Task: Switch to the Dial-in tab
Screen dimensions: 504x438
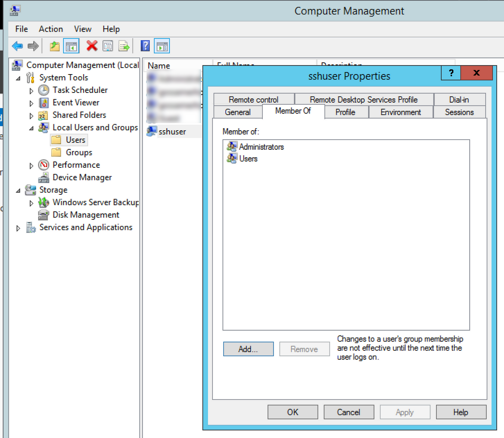Action: (x=459, y=99)
